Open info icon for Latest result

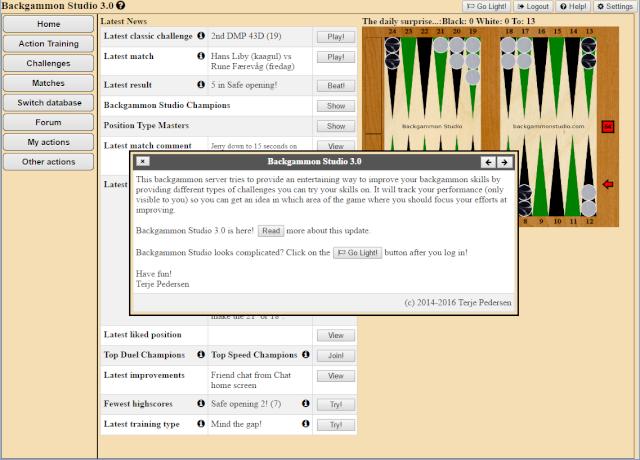[201, 84]
